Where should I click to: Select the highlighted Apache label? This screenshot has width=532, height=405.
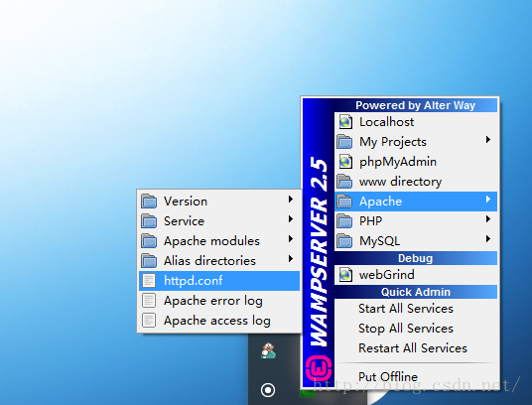coord(381,202)
